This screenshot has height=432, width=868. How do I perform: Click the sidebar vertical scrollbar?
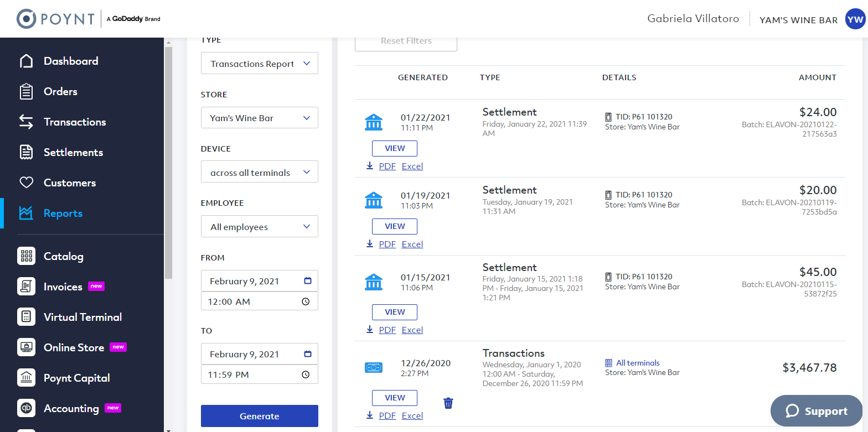click(x=168, y=163)
